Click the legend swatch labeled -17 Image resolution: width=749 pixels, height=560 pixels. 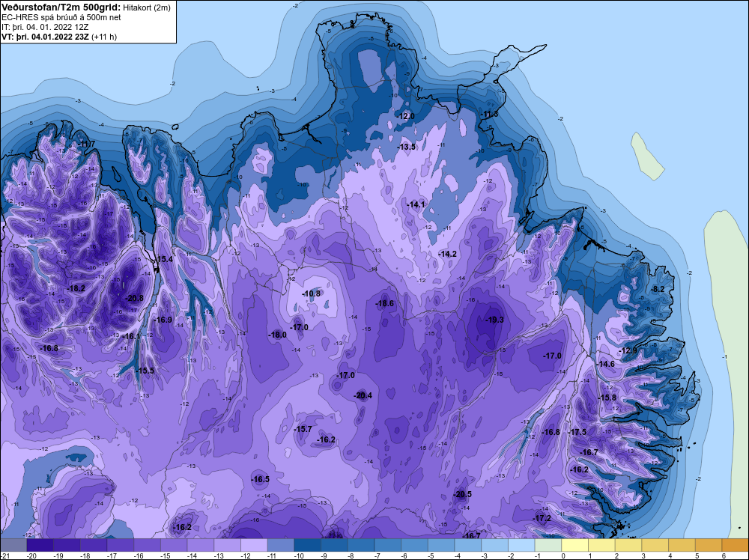coord(121,544)
